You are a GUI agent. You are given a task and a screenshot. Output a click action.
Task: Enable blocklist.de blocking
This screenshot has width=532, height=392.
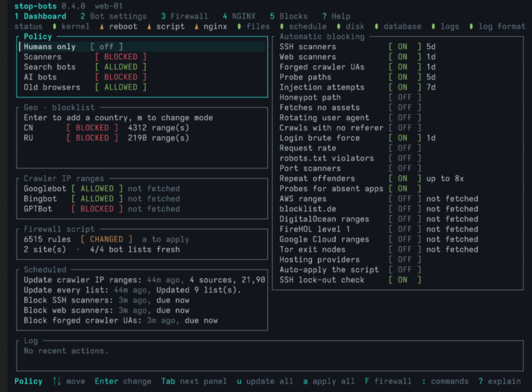click(405, 209)
